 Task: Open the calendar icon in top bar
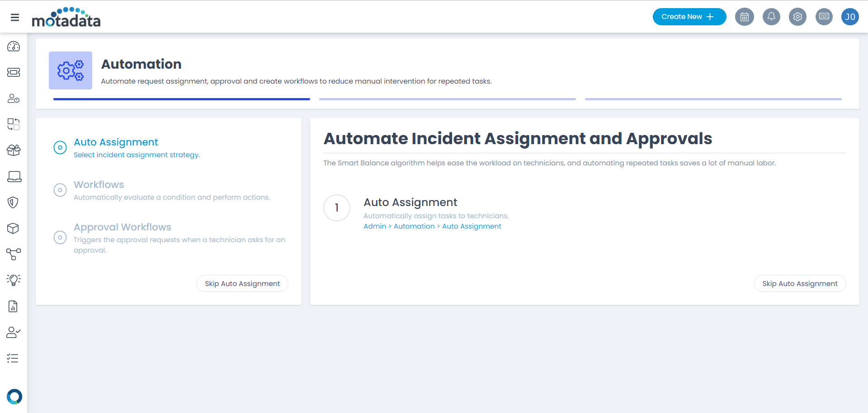tap(744, 17)
